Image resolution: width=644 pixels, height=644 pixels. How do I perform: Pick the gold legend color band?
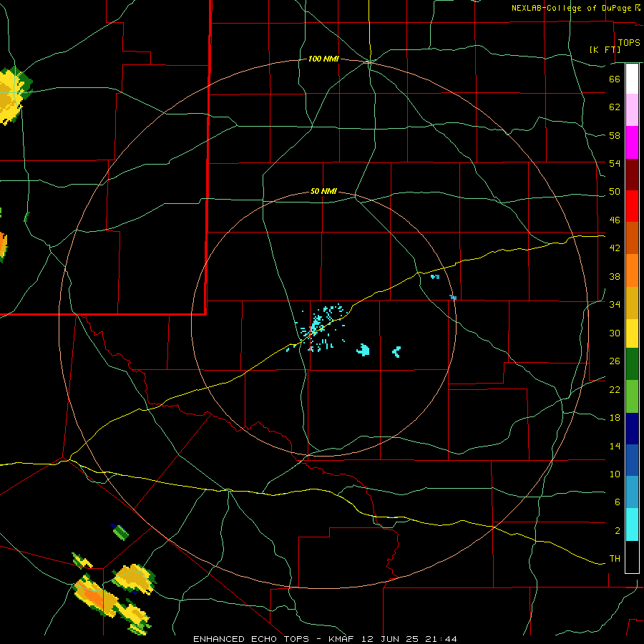pos(632,303)
